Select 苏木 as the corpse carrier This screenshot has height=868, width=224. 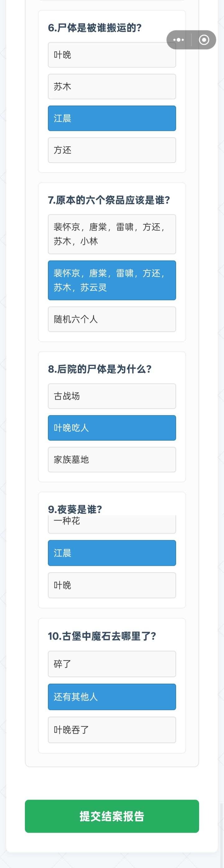pyautogui.click(x=112, y=86)
